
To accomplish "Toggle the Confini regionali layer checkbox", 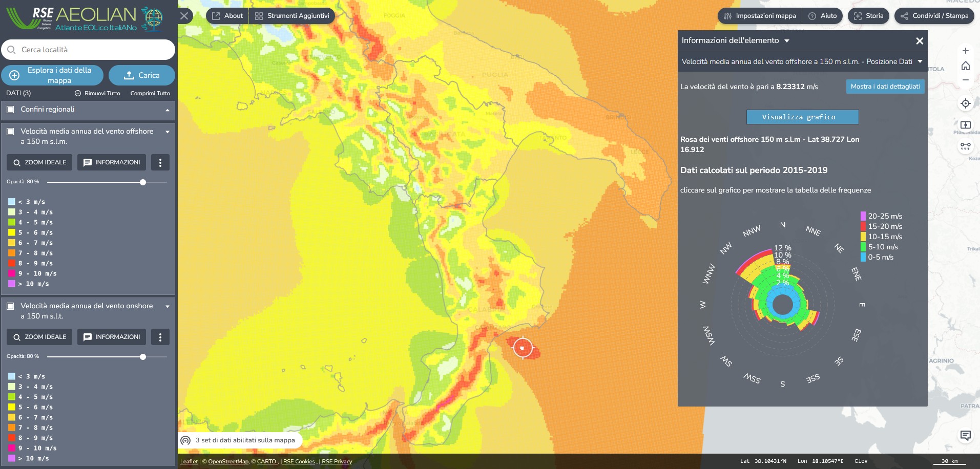I will point(10,110).
